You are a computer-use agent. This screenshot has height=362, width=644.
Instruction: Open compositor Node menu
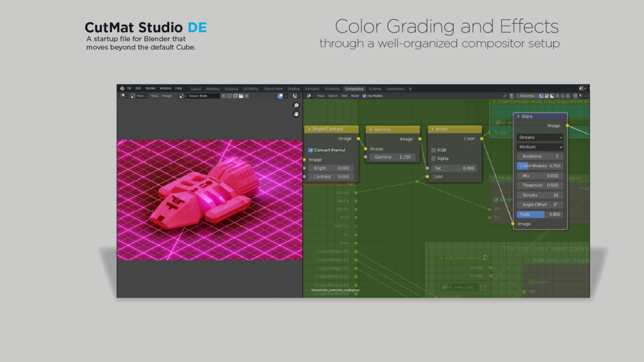pyautogui.click(x=355, y=96)
